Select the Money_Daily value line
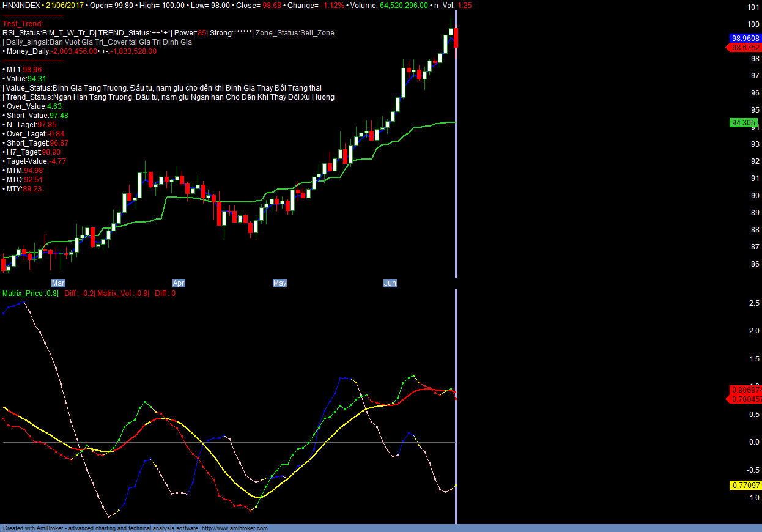762x532 pixels. pyautogui.click(x=80, y=51)
